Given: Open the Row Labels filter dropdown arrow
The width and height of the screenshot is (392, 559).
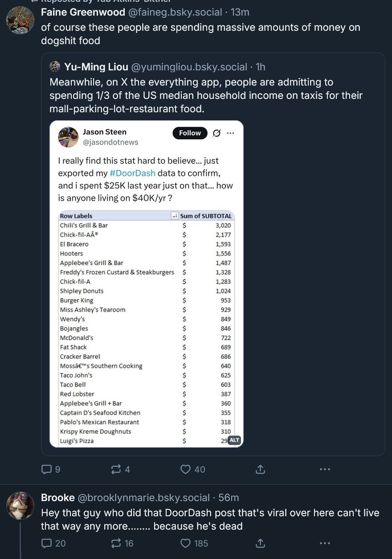Looking at the screenshot, I should [x=175, y=216].
